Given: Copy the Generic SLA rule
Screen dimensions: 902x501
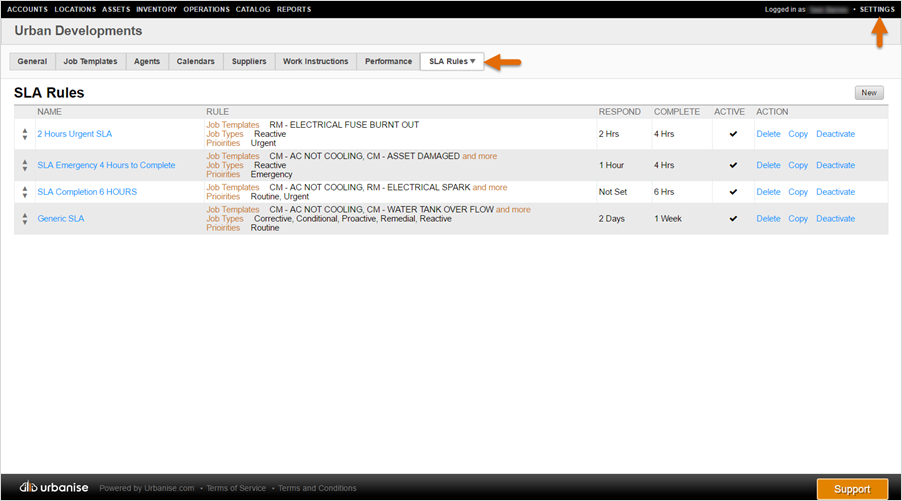Looking at the screenshot, I should [798, 218].
